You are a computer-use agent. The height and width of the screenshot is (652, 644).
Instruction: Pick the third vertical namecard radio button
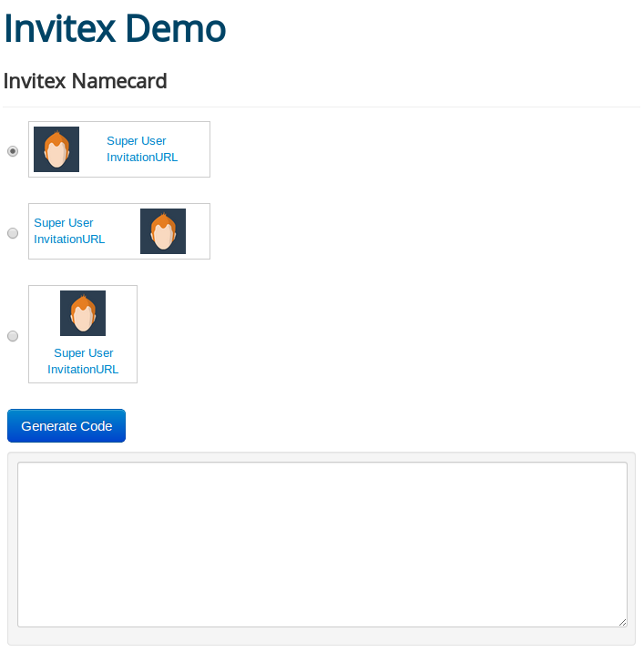tap(13, 336)
